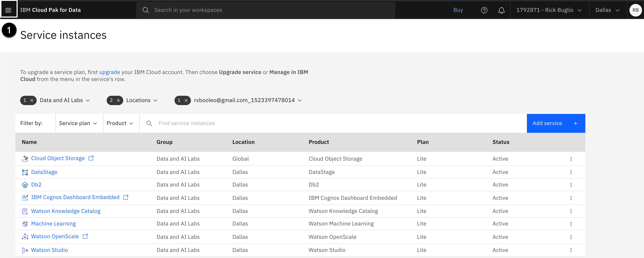Clear the Data and AI Labs filter tag
This screenshot has height=258, width=644.
coord(32,100)
